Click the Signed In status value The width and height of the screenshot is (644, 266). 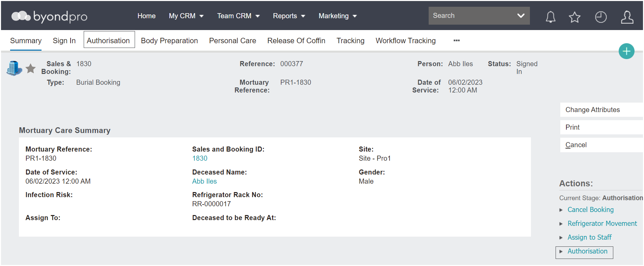(527, 68)
